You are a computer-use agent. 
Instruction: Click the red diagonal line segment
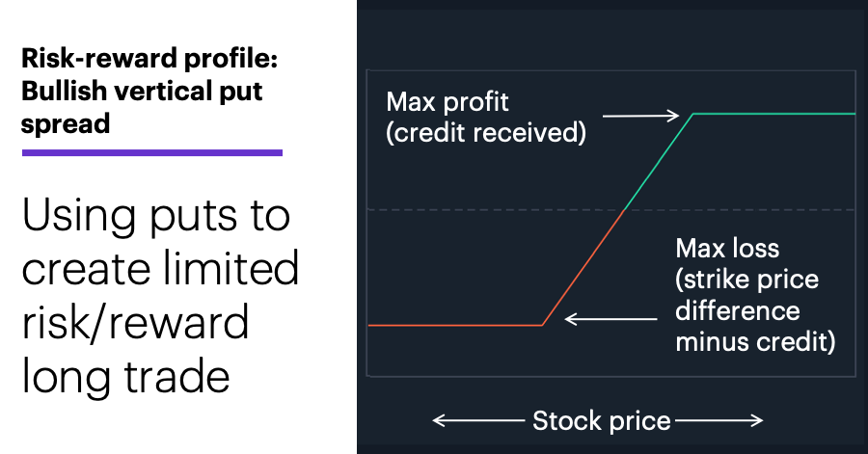point(583,268)
